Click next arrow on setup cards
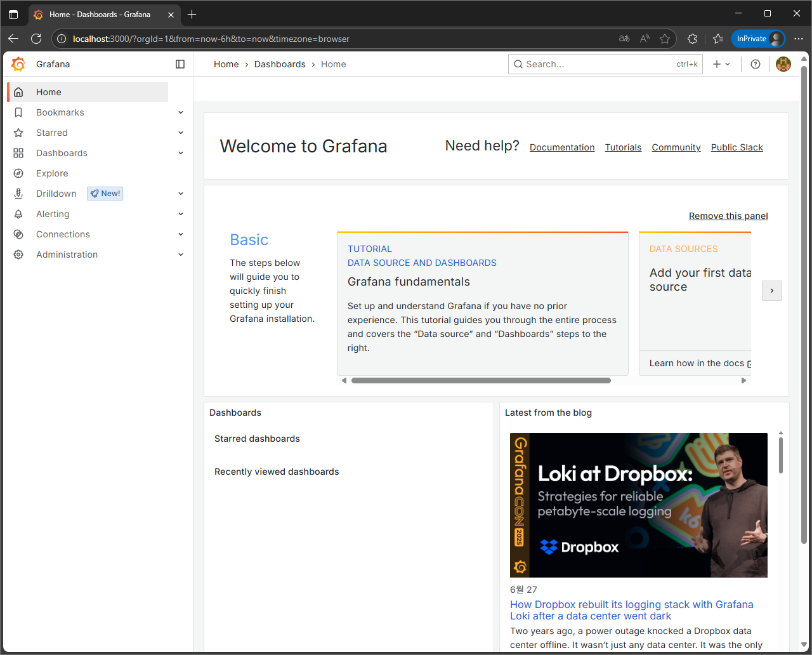812x655 pixels. [772, 291]
